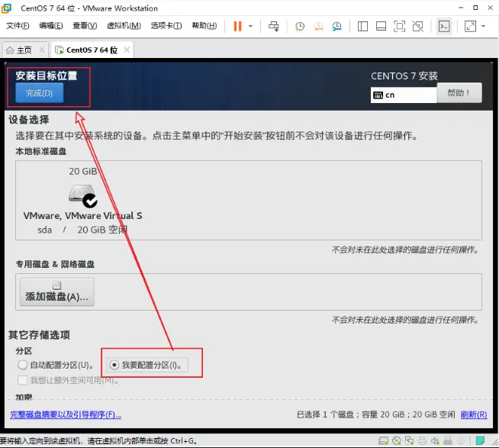Click the 刷新(R) refresh link
Viewport: 499px width, 448px height.
coord(473,414)
